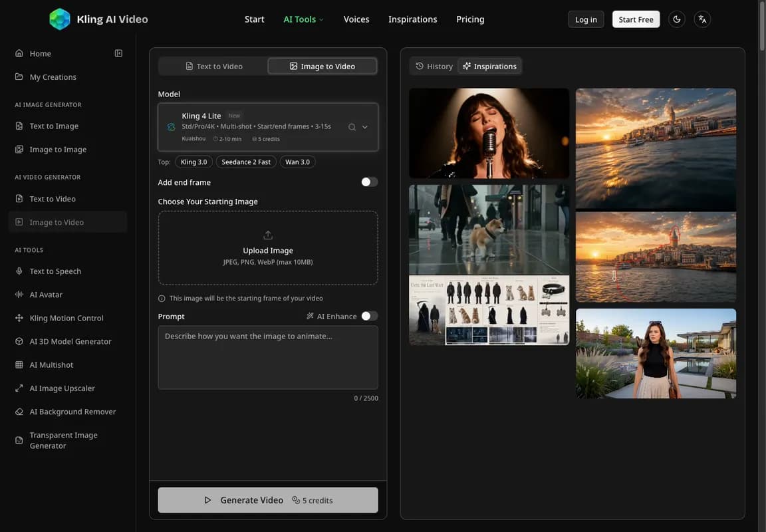
Task: Click the AI Image Upscaler expand icon
Action: click(x=19, y=388)
